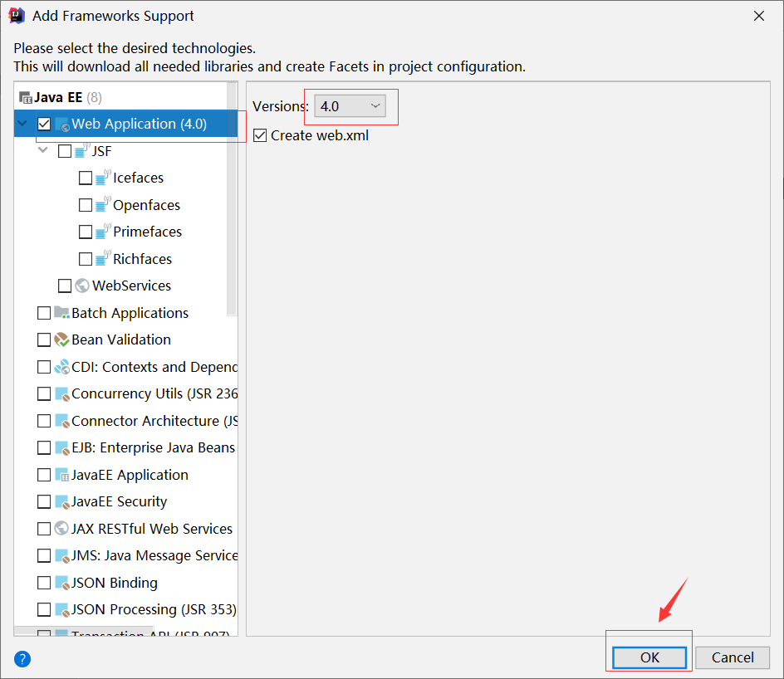The image size is (784, 679).
Task: Click the Batch Applications folder icon
Action: pyautogui.click(x=61, y=313)
